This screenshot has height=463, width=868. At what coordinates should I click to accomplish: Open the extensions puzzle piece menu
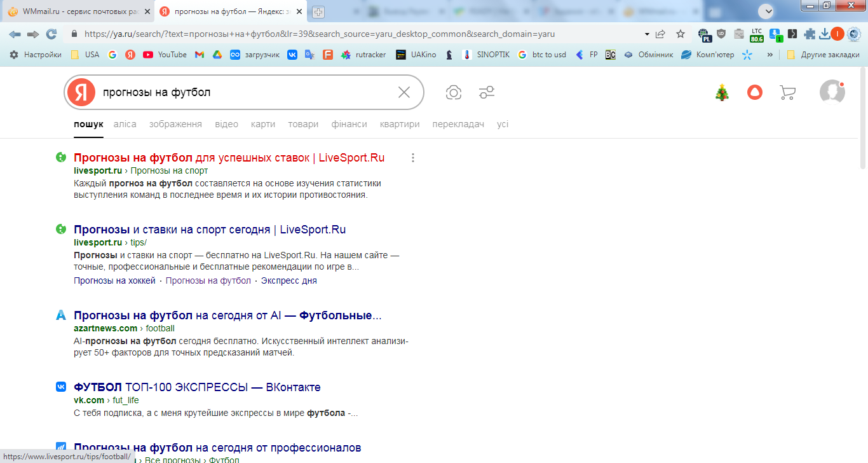click(x=810, y=34)
